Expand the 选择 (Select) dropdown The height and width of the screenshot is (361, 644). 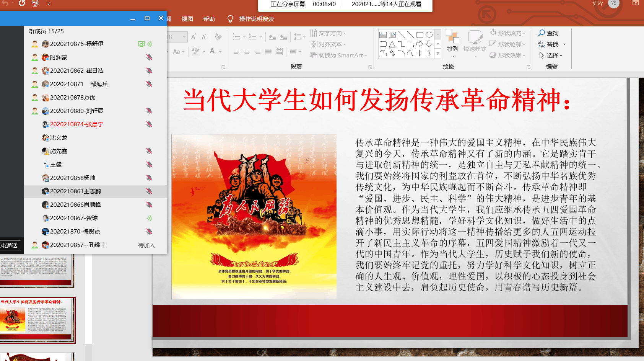(x=551, y=56)
